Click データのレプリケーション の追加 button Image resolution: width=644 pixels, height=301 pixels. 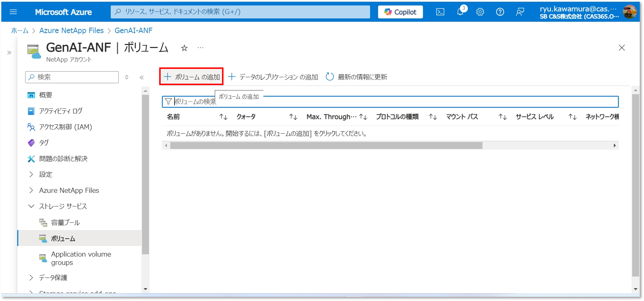click(x=273, y=77)
